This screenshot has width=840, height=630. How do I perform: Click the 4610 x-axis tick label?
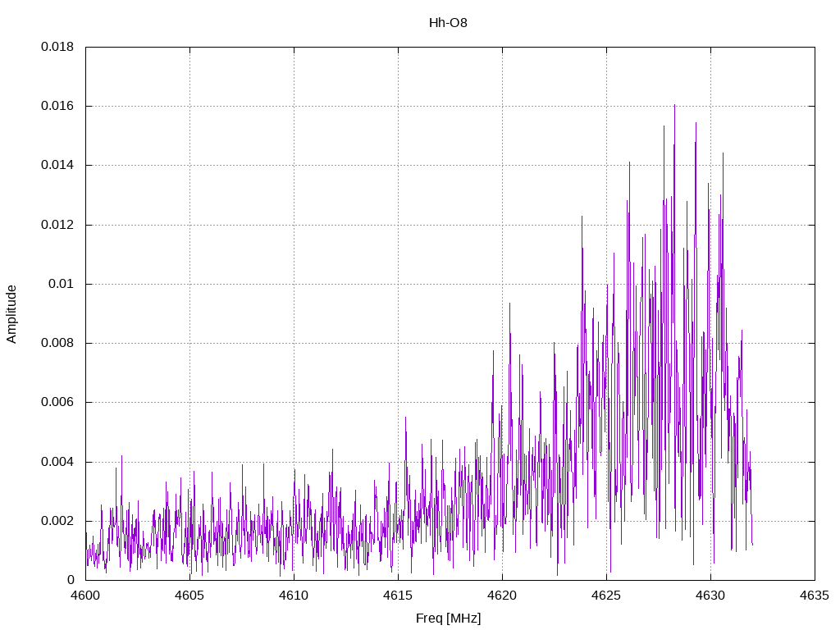pyautogui.click(x=294, y=596)
